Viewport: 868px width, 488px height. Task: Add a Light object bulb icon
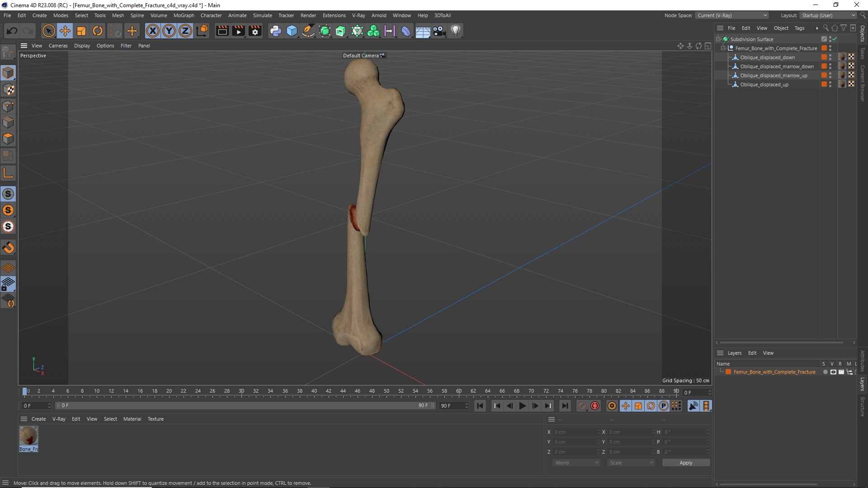click(x=456, y=31)
